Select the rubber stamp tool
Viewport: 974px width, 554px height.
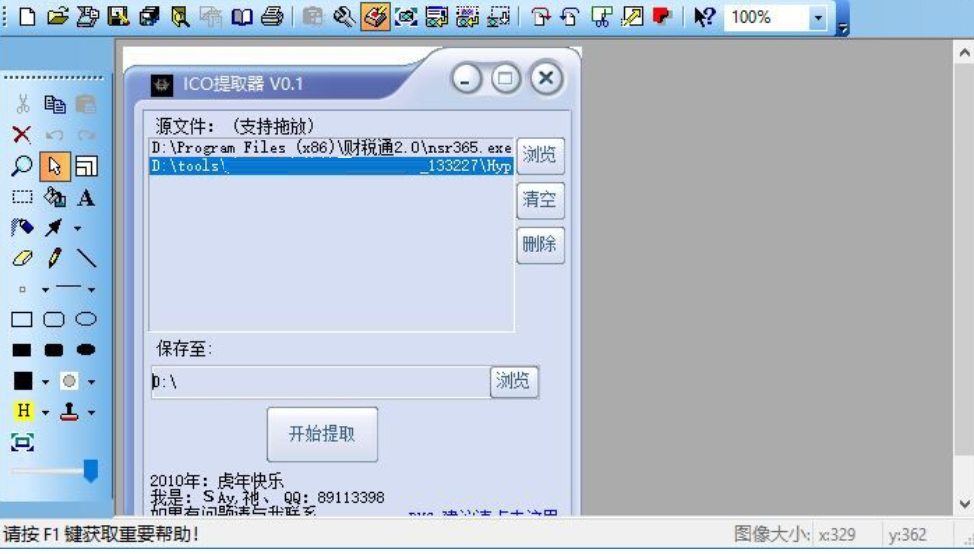[x=69, y=411]
